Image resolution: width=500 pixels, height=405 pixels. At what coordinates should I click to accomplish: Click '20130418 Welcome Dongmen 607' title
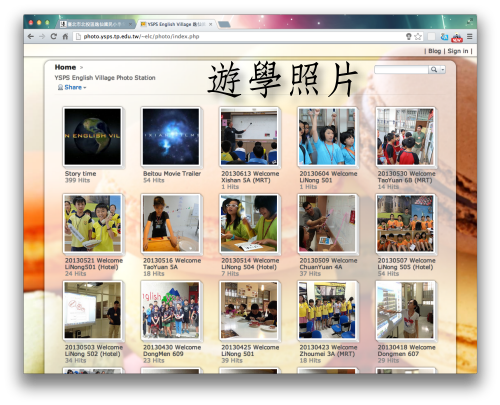[x=407, y=351]
